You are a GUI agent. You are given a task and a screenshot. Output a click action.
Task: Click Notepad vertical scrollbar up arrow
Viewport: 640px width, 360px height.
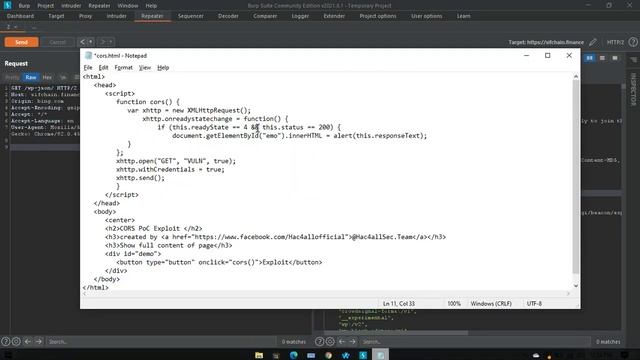(576, 76)
